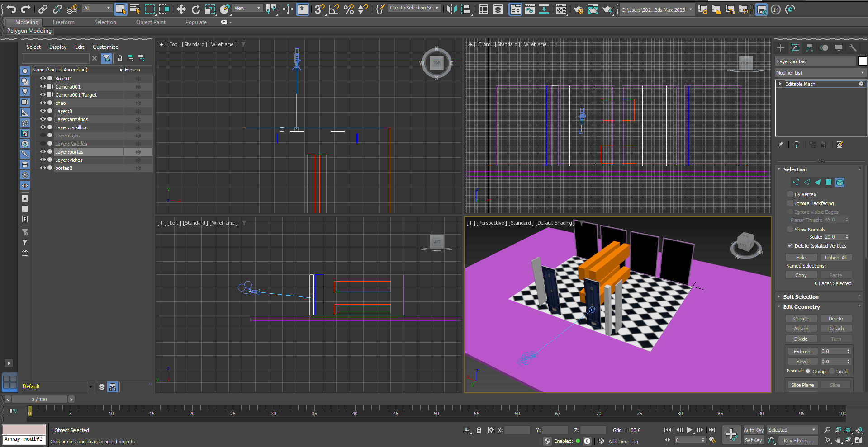
Task: Hide Layer:vidros using its eye icon
Action: click(x=43, y=160)
